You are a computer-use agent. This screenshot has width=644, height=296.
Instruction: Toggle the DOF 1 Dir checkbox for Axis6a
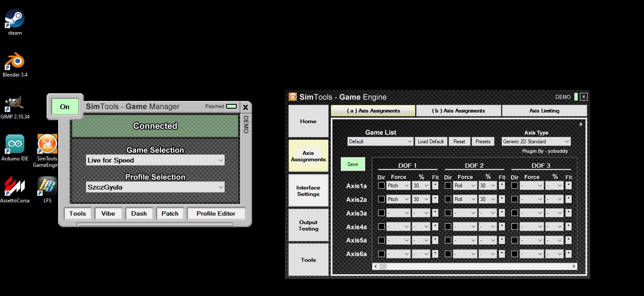[381, 254]
